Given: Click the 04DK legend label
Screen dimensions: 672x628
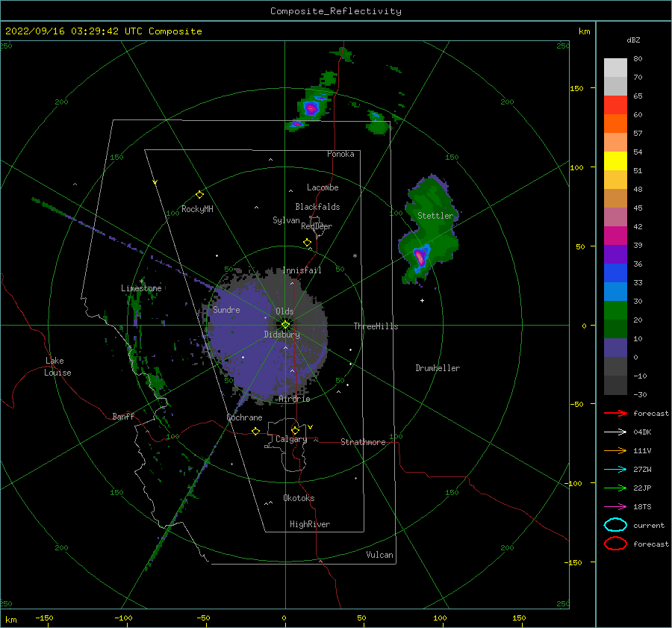Looking at the screenshot, I should (642, 432).
